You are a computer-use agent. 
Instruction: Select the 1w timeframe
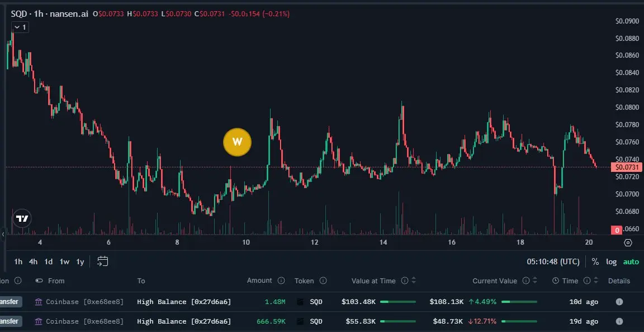tap(64, 261)
